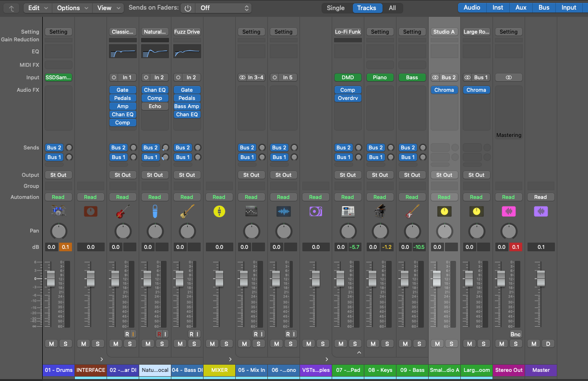Click the mixing console icon on 05 - Mix In
588x381 pixels.
[251, 211]
